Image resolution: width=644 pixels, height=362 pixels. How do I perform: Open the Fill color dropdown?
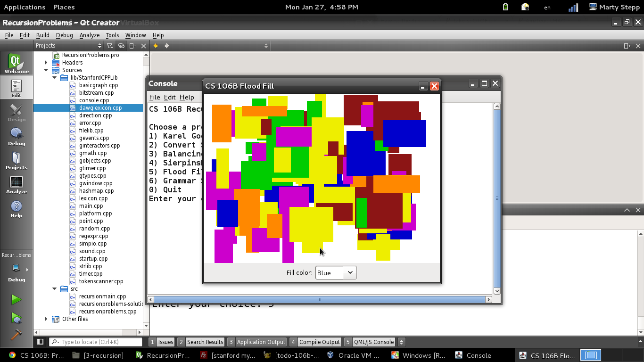point(336,272)
